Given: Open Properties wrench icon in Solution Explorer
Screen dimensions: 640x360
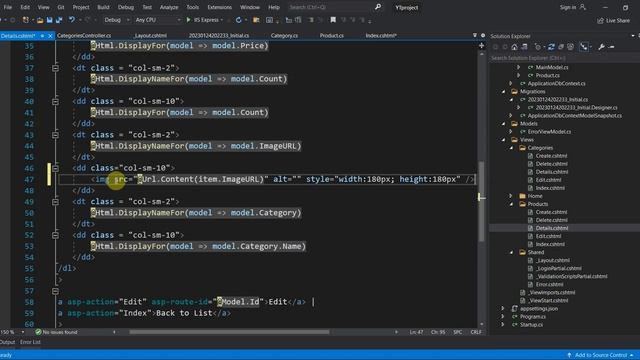Looking at the screenshot, I should [601, 47].
